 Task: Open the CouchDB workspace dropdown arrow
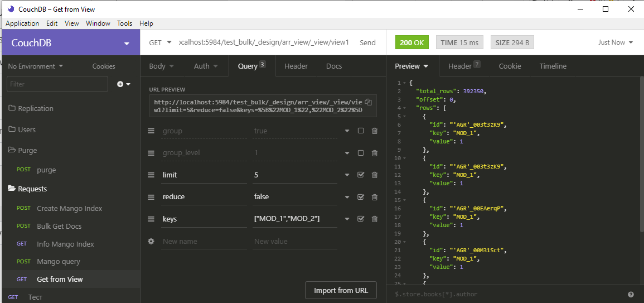pos(127,43)
